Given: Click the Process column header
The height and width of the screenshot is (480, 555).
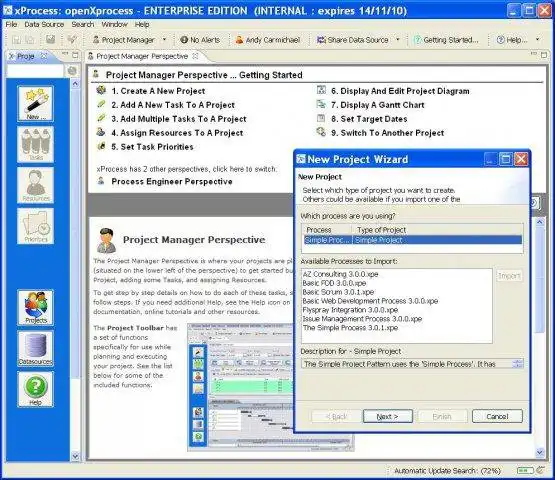Looking at the screenshot, I should [327, 230].
